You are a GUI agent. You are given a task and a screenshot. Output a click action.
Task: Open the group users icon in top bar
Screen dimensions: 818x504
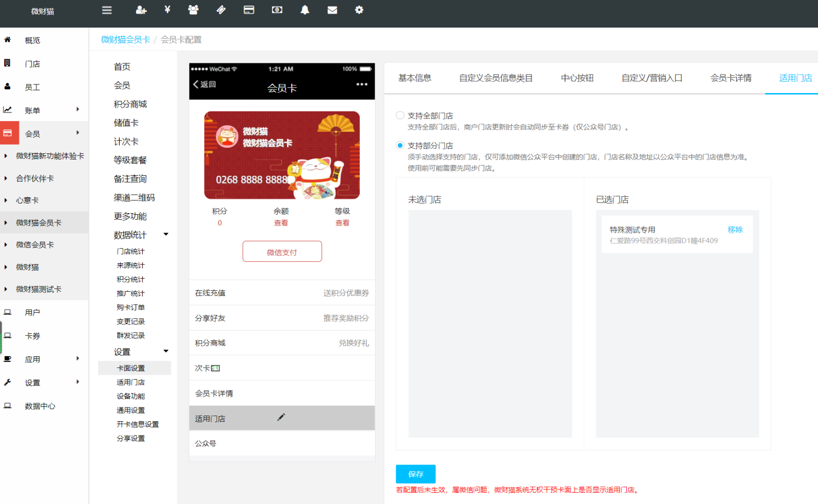coord(193,10)
